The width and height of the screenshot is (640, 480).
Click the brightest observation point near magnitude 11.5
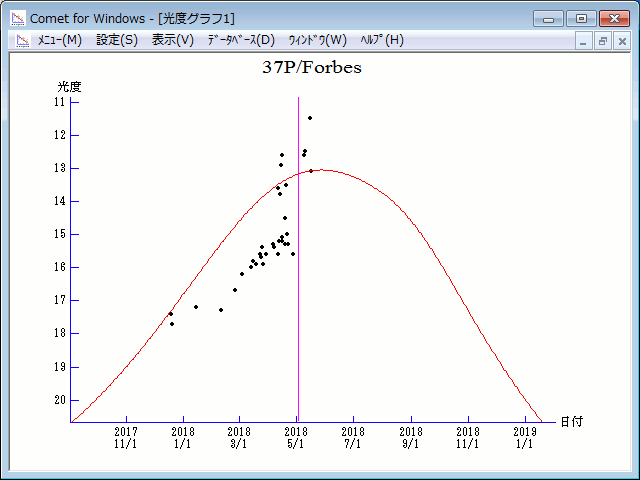tap(310, 118)
